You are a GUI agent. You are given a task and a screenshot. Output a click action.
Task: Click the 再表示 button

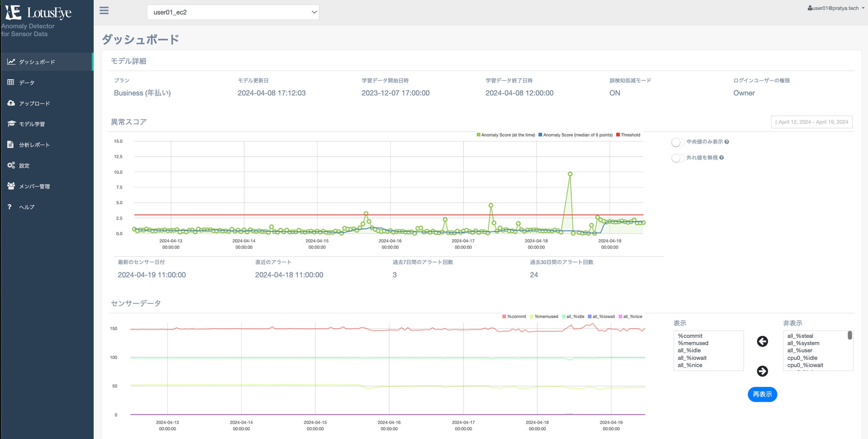coord(763,394)
